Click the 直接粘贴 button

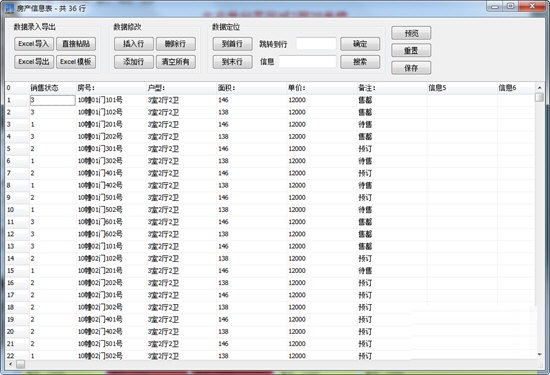click(x=76, y=44)
